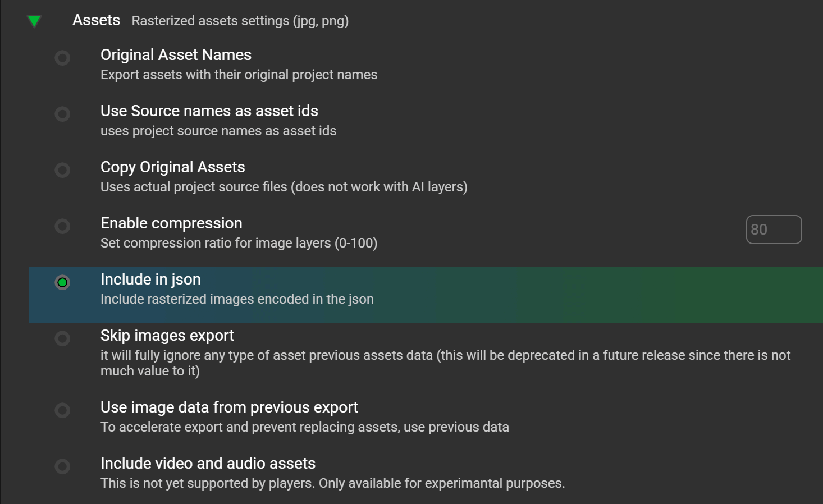The height and width of the screenshot is (504, 823).
Task: Click 'To accelerate export and prevent replacing assets' text
Action: [x=305, y=427]
